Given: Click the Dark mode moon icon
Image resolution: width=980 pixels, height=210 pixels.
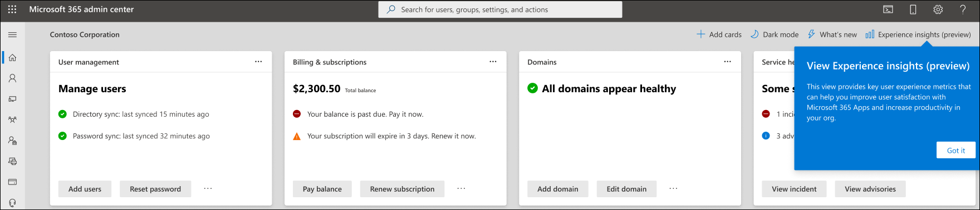Looking at the screenshot, I should coord(754,34).
